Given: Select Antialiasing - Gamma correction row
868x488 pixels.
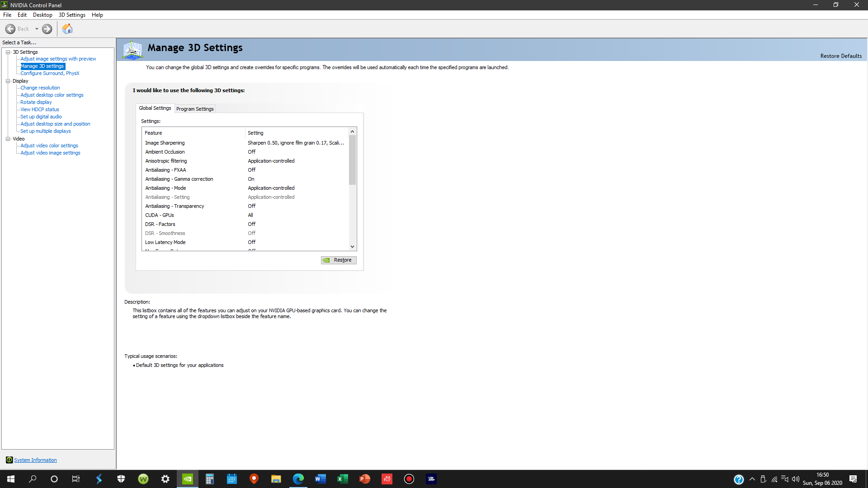Looking at the screenshot, I should pos(245,179).
